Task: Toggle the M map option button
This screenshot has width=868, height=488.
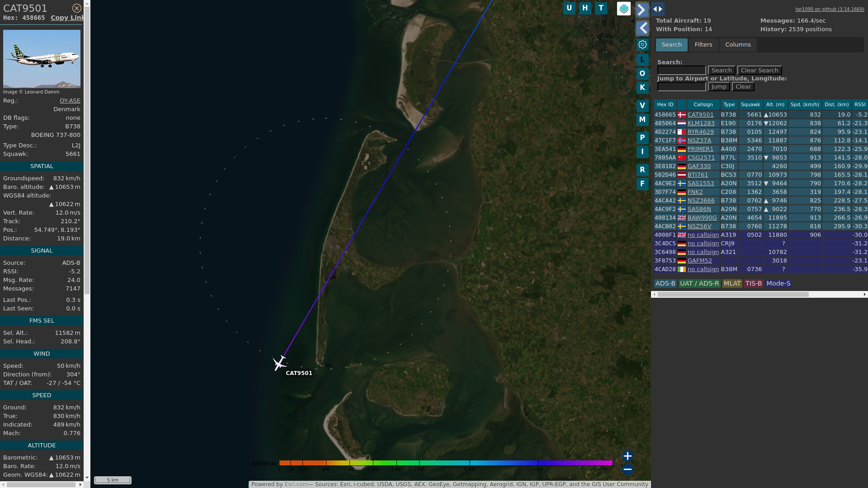Action: click(x=642, y=120)
